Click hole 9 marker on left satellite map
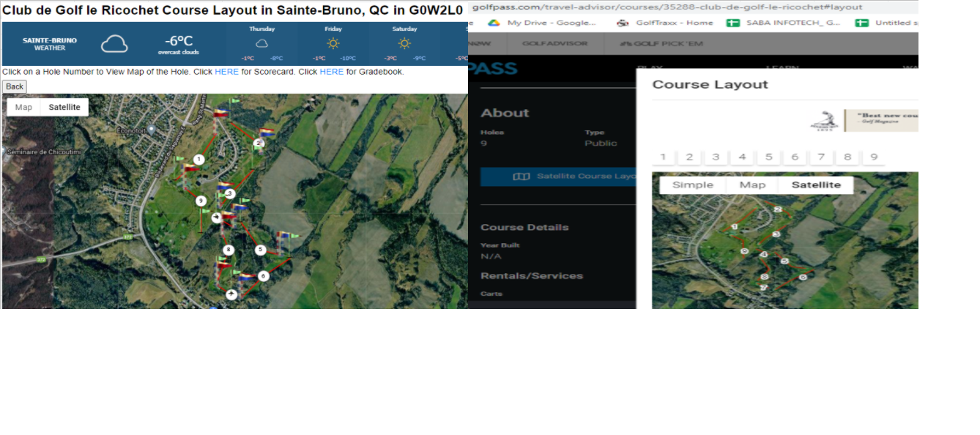980x435 pixels. (x=201, y=201)
